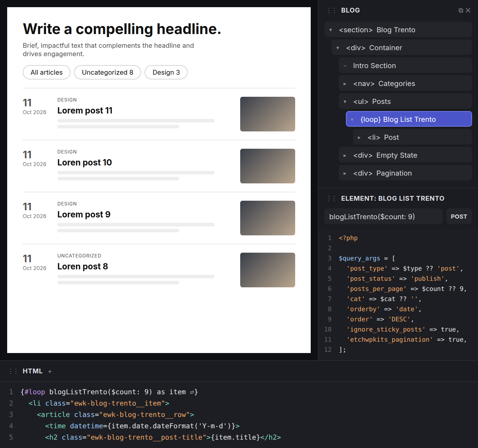The image size is (478, 448).
Task: Pop out the BLOG panel window icon
Action: (461, 10)
